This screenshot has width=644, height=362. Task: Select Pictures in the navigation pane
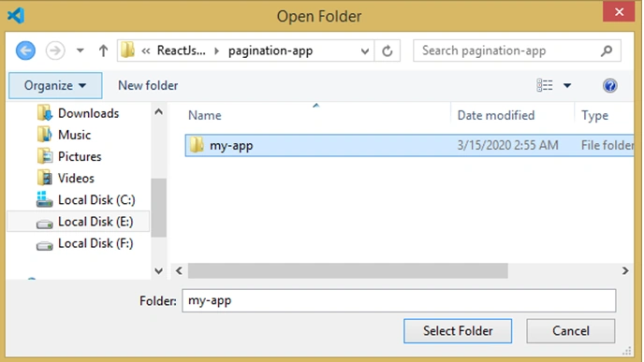pyautogui.click(x=80, y=157)
